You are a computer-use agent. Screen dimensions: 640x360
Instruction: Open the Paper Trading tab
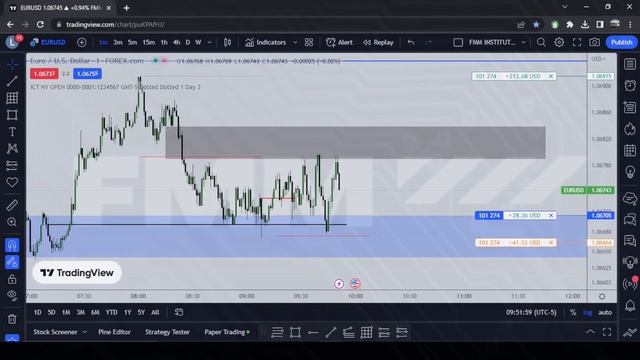[x=227, y=332]
